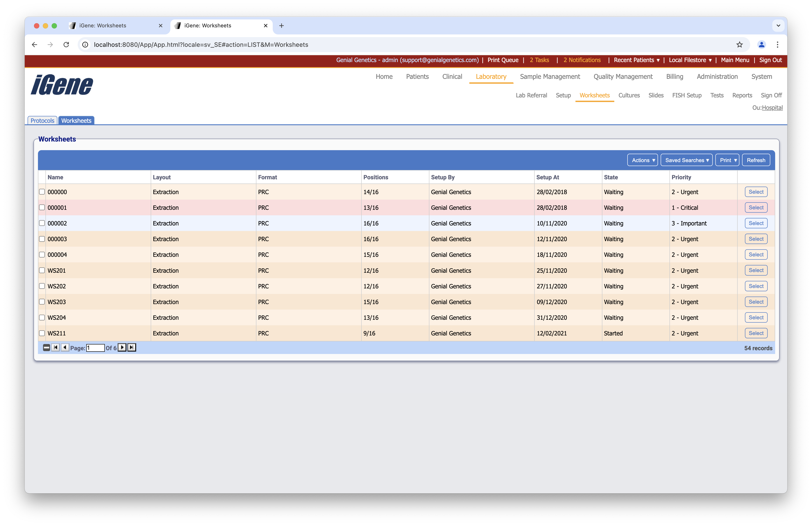The height and width of the screenshot is (526, 812).
Task: Click the Page number input field
Action: (x=95, y=348)
